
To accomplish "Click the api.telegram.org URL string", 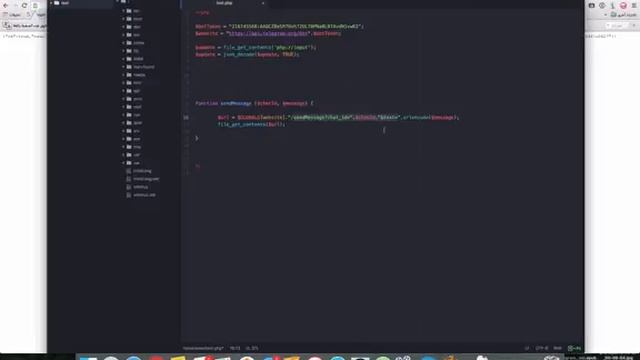I will [x=268, y=33].
